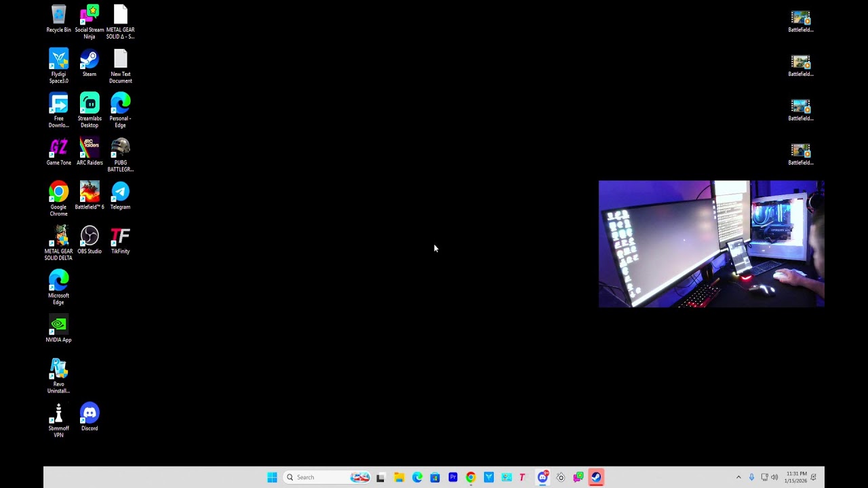Screen dimensions: 868x488
Task: Select the Discord desktop shortcut
Action: (x=90, y=418)
